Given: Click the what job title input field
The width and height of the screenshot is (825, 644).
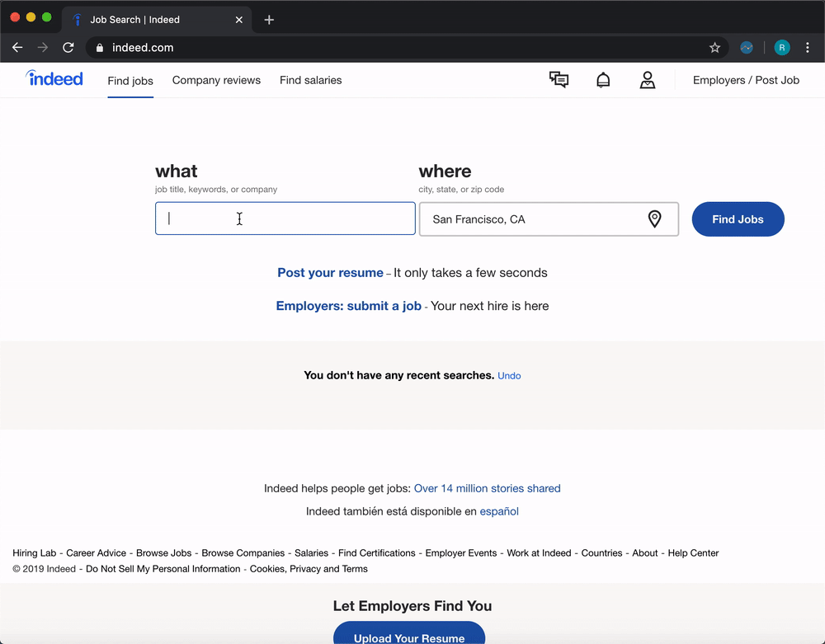Looking at the screenshot, I should tap(285, 219).
